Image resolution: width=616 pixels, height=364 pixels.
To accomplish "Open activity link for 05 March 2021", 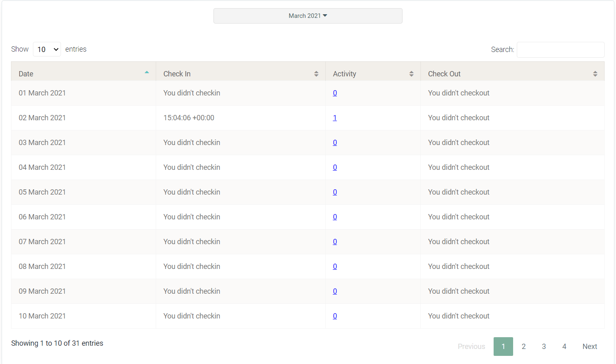I will pyautogui.click(x=335, y=192).
